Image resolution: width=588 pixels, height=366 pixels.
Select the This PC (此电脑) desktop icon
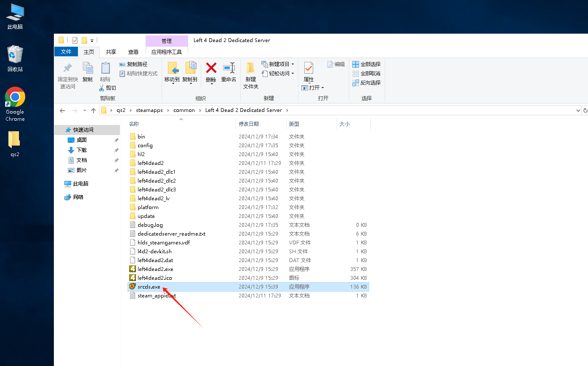[x=15, y=16]
